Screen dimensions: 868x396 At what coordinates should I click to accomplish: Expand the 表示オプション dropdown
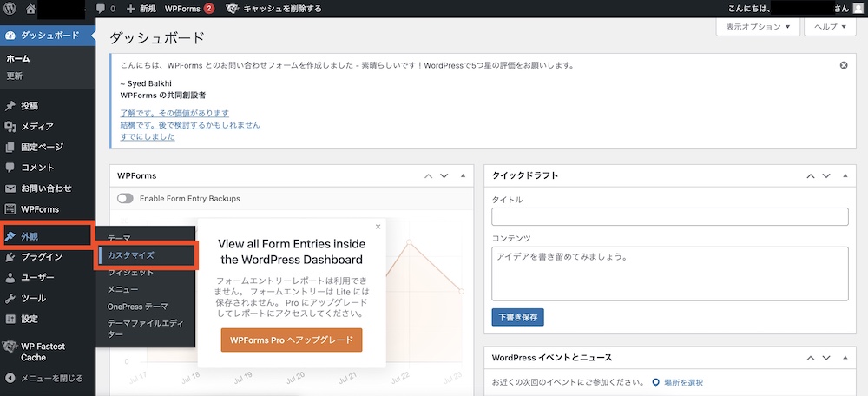[x=758, y=27]
